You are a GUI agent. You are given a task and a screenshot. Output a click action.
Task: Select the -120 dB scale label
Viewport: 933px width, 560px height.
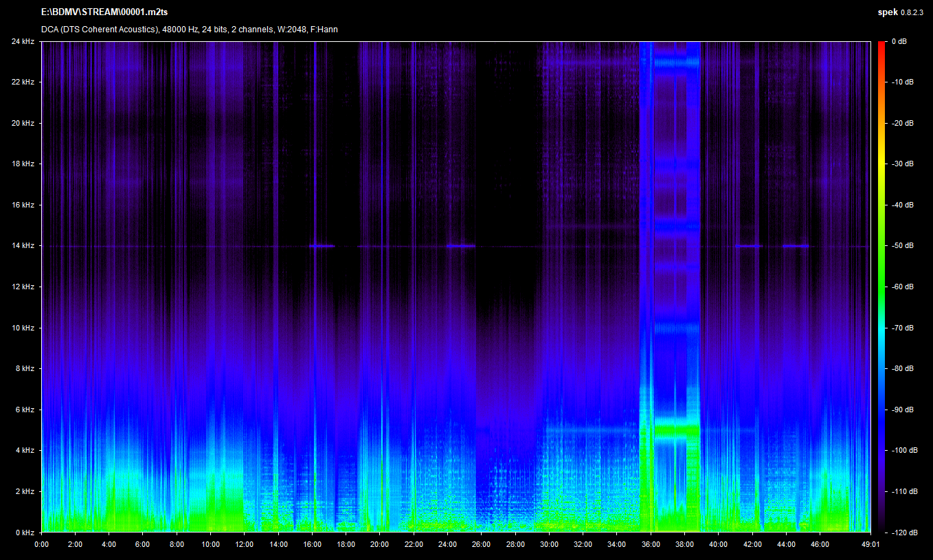[x=902, y=533]
